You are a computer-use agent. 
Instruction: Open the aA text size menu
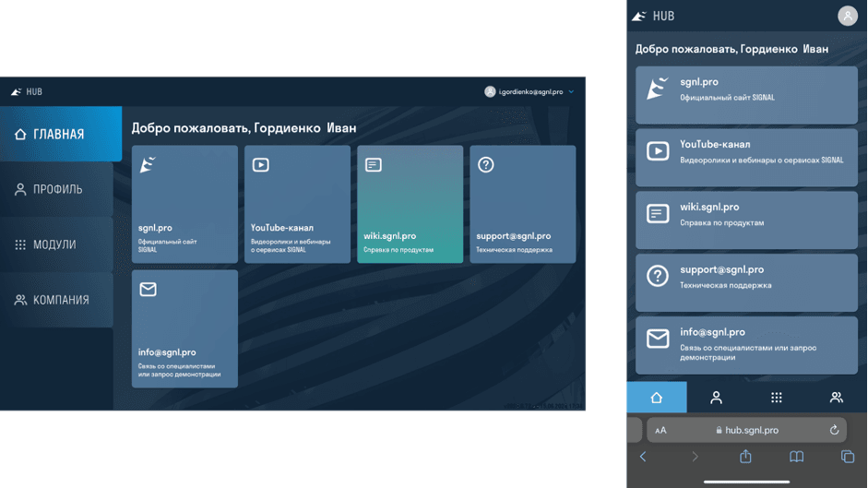tap(660, 430)
